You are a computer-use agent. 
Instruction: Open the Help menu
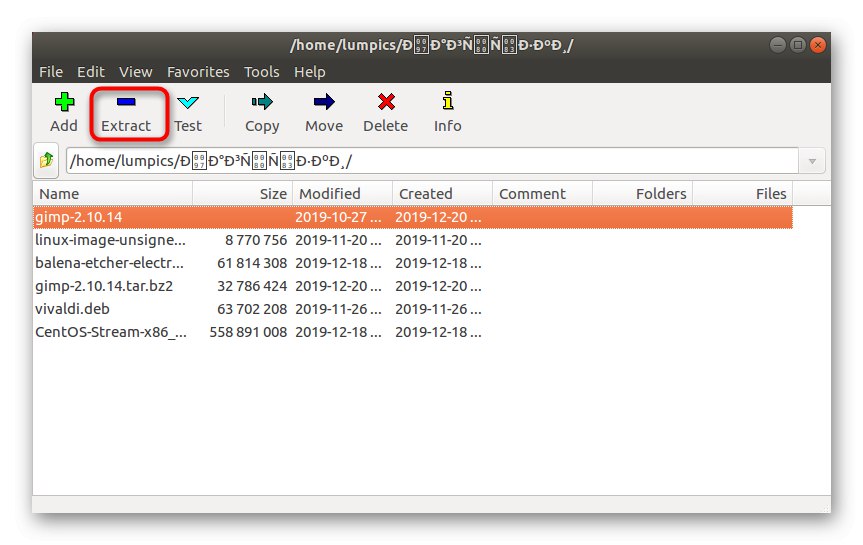pyautogui.click(x=309, y=72)
